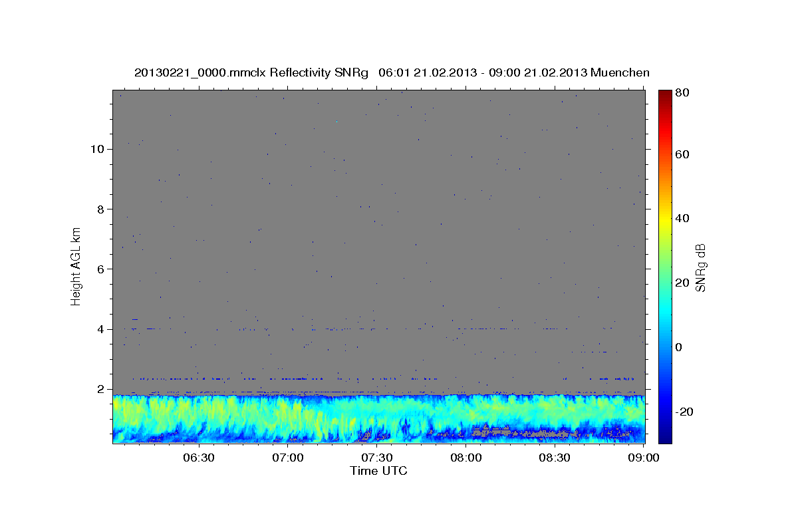Click the 08:30 time tick label
Viewport: 798px width, 532px height.
point(555,458)
